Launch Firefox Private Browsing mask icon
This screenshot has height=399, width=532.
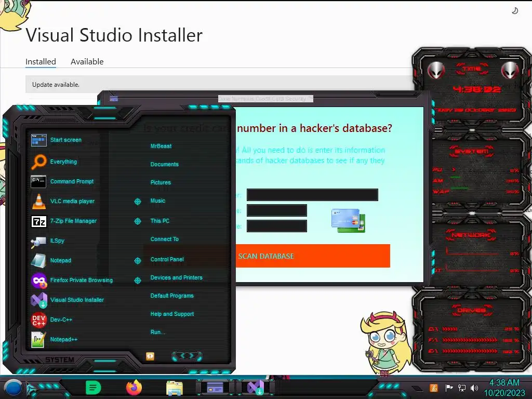coord(38,280)
